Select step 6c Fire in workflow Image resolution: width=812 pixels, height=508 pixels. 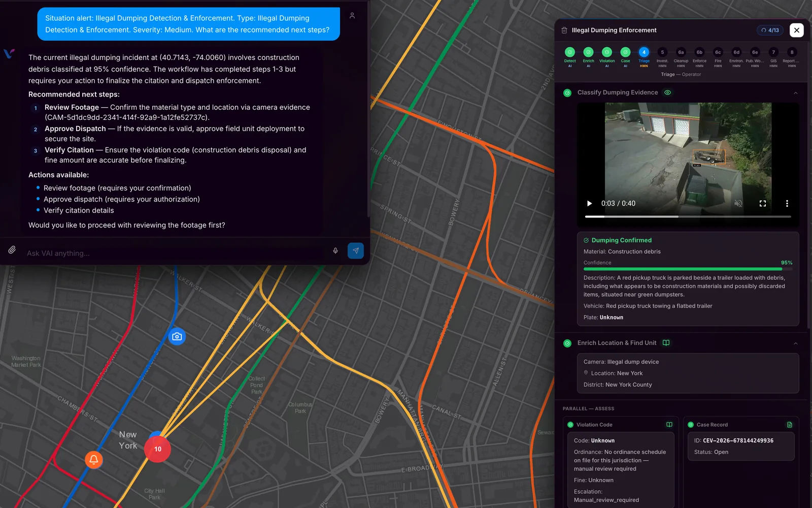(718, 57)
